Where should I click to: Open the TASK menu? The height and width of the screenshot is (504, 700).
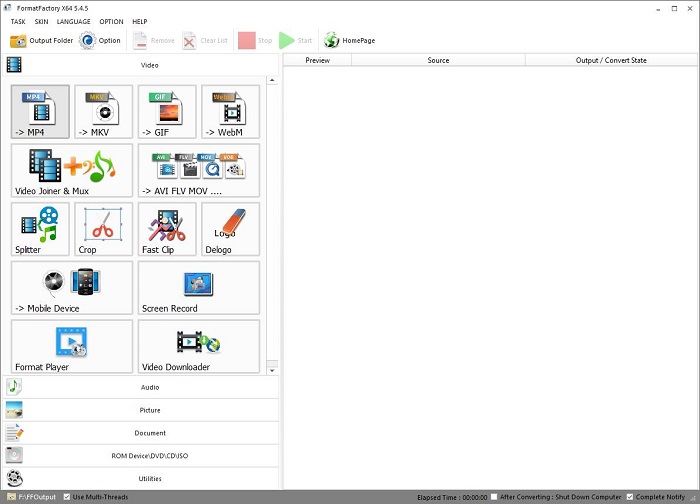point(18,21)
